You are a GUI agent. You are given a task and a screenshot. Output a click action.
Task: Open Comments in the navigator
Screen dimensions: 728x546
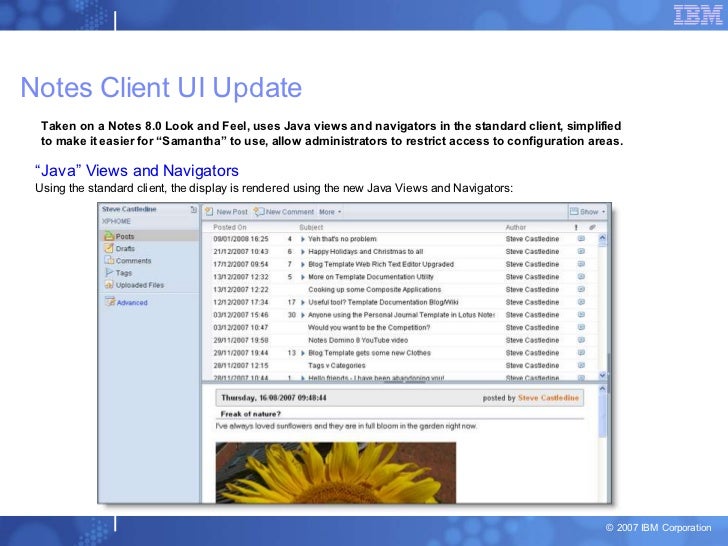tap(133, 260)
